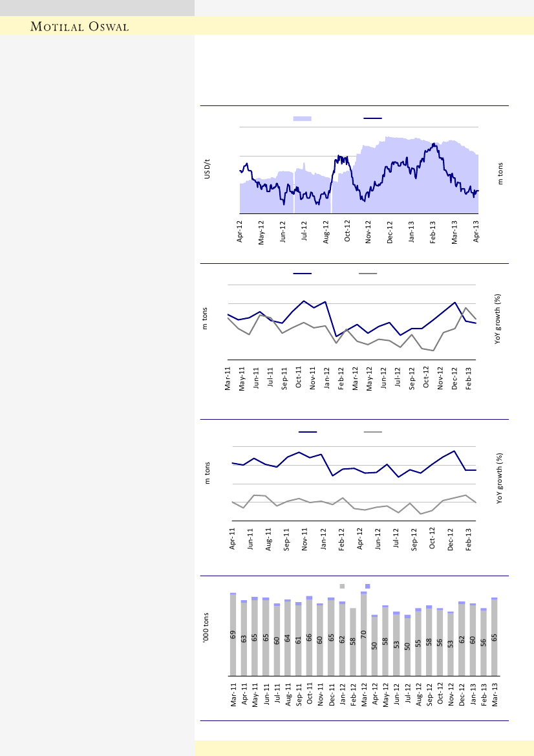Click the gray line legend in the second chart
The width and height of the screenshot is (534, 756).
368,274
